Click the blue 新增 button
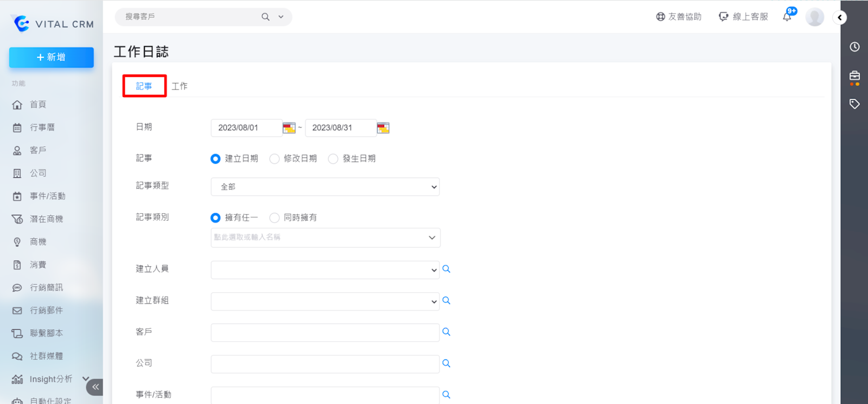 click(52, 57)
